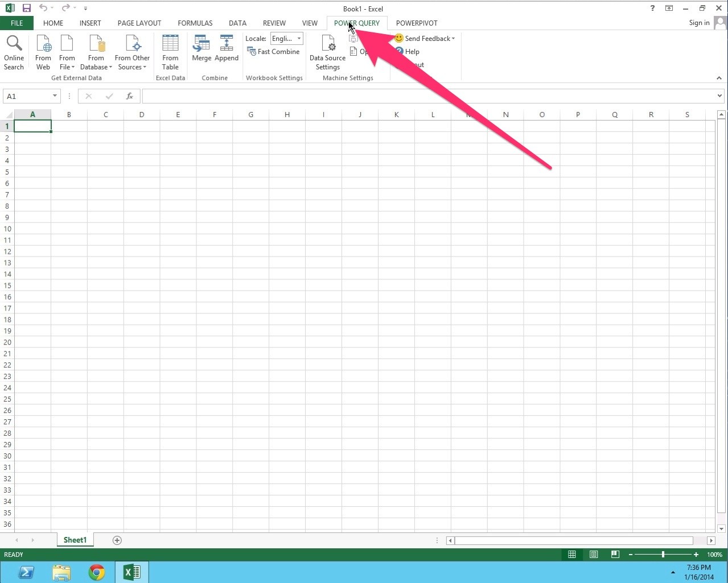Viewport: 728px width, 583px height.
Task: Import data From Web
Action: click(43, 52)
